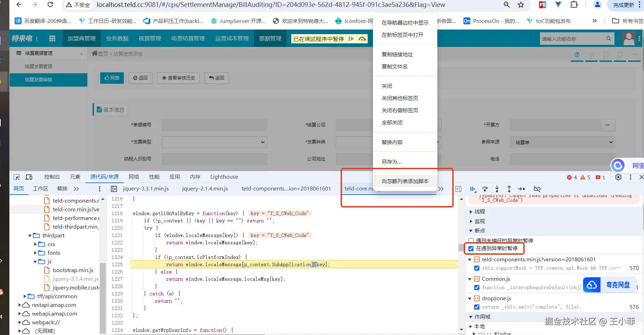Click the 同意 approve button

point(112,78)
